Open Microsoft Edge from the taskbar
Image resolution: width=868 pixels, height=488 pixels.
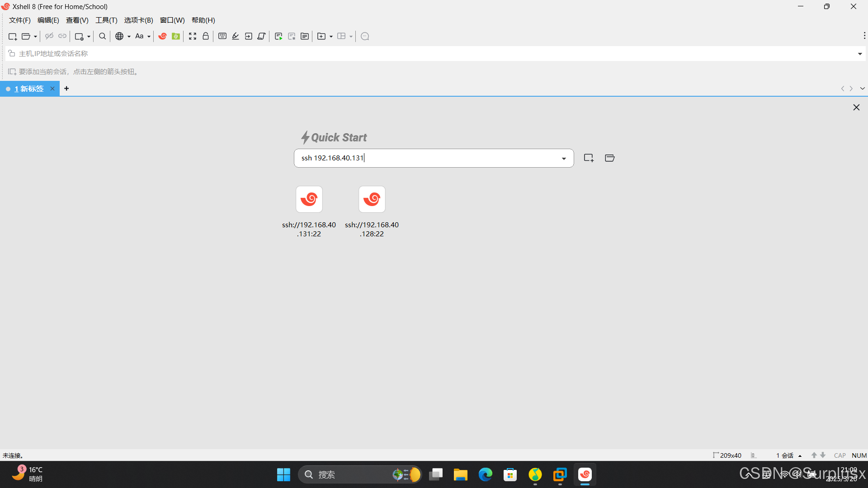[486, 474]
